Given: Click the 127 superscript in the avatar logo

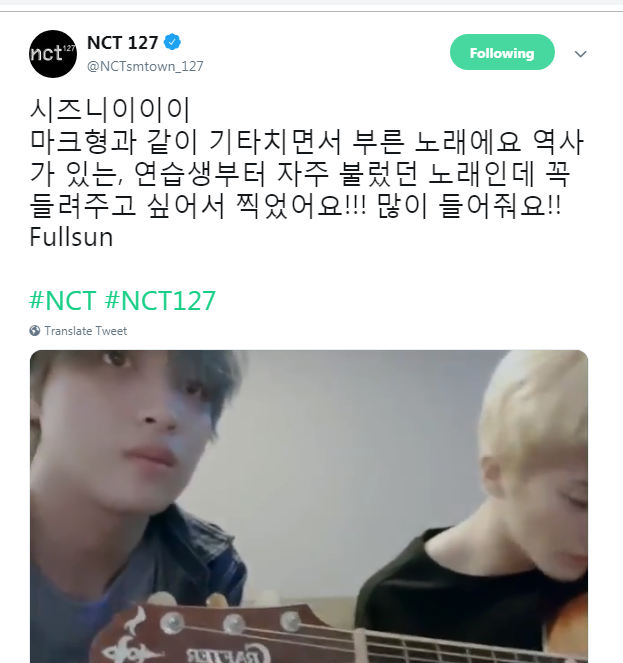Looking at the screenshot, I should (69, 47).
